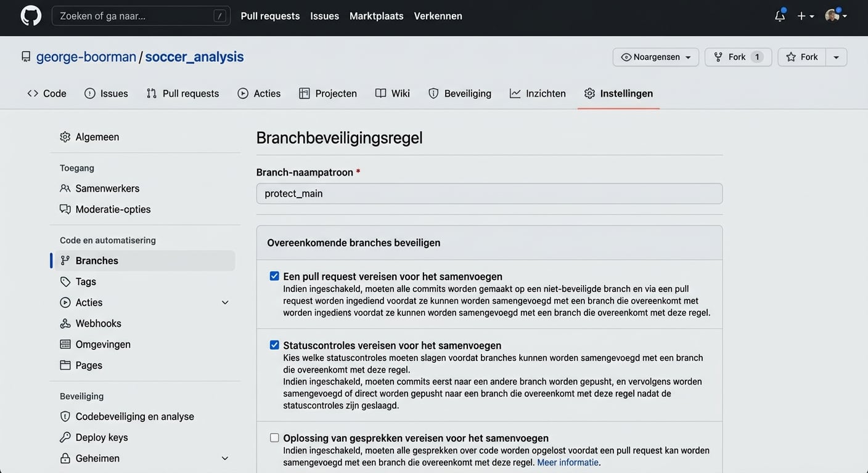Expand the Geheimen section chevron
The width and height of the screenshot is (868, 473).
coord(225,458)
